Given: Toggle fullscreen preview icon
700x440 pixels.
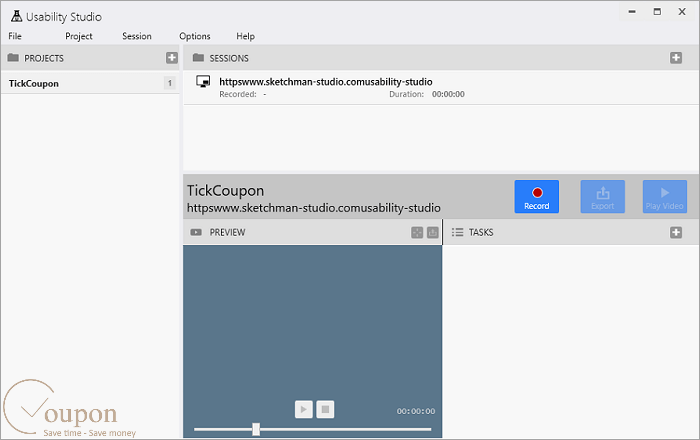Looking at the screenshot, I should pos(417,232).
